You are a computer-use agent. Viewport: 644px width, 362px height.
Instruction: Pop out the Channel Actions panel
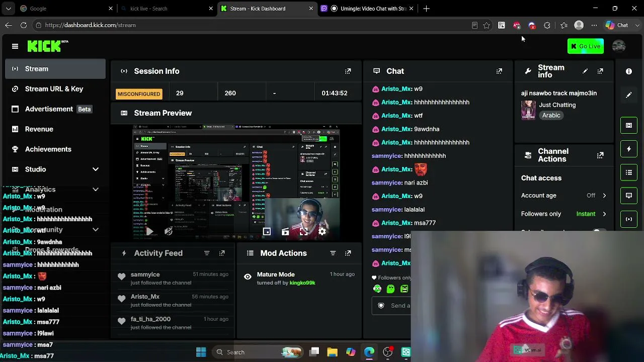(x=600, y=155)
